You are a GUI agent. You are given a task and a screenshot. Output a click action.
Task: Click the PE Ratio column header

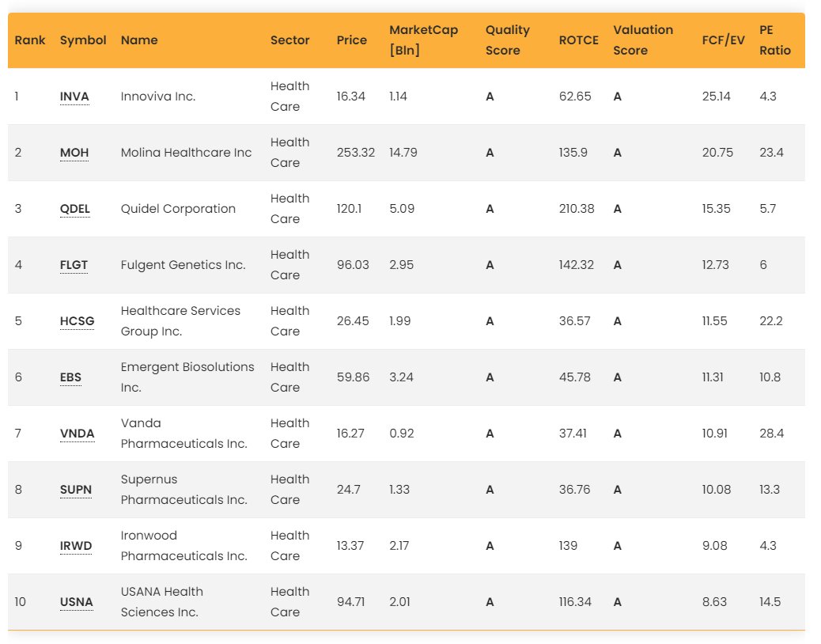[774, 40]
